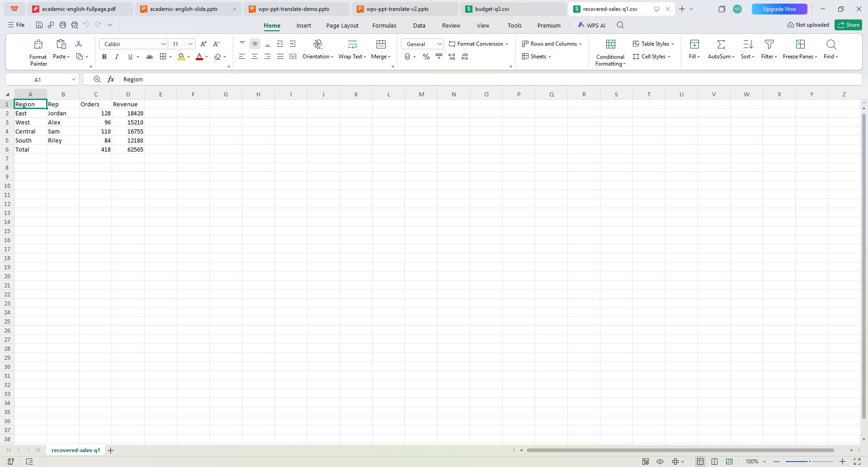Screen dimensions: 868x467
Task: Apply percent style to cell
Action: click(426, 57)
